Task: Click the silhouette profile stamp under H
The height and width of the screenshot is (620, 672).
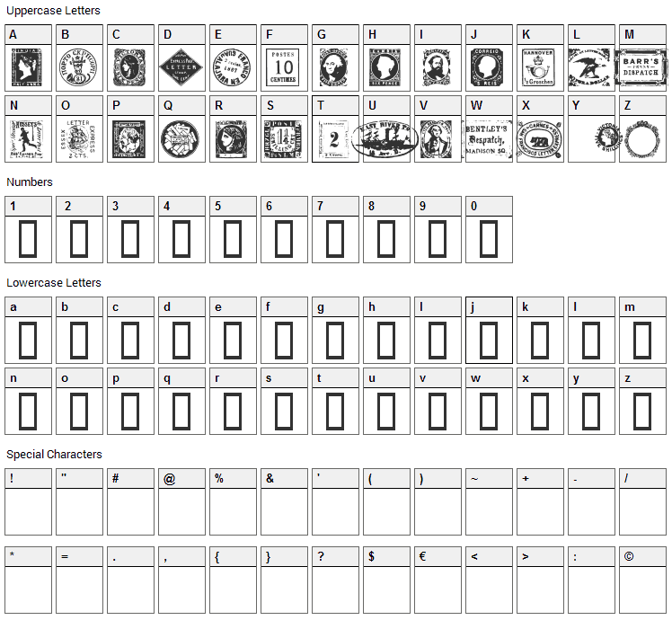Action: (x=385, y=67)
